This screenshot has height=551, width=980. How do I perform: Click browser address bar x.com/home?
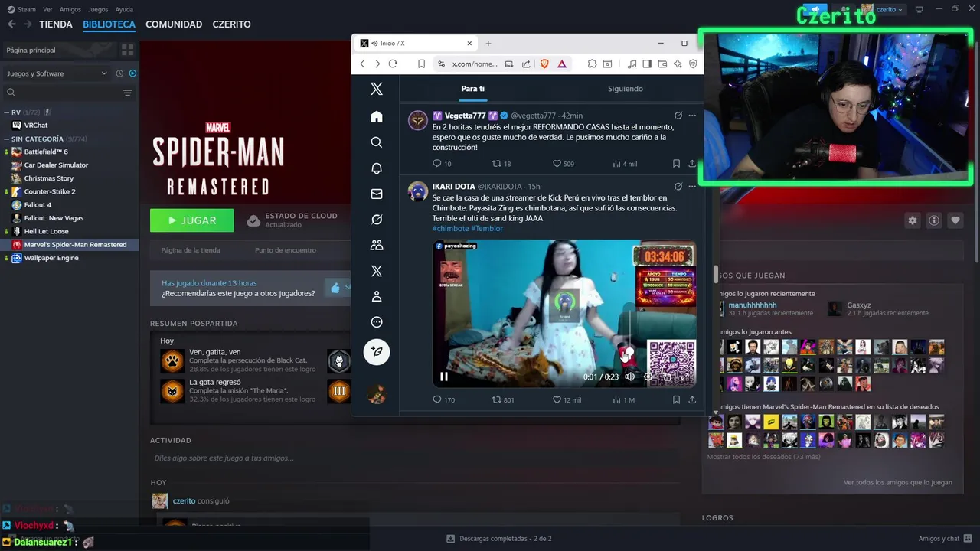click(x=475, y=64)
